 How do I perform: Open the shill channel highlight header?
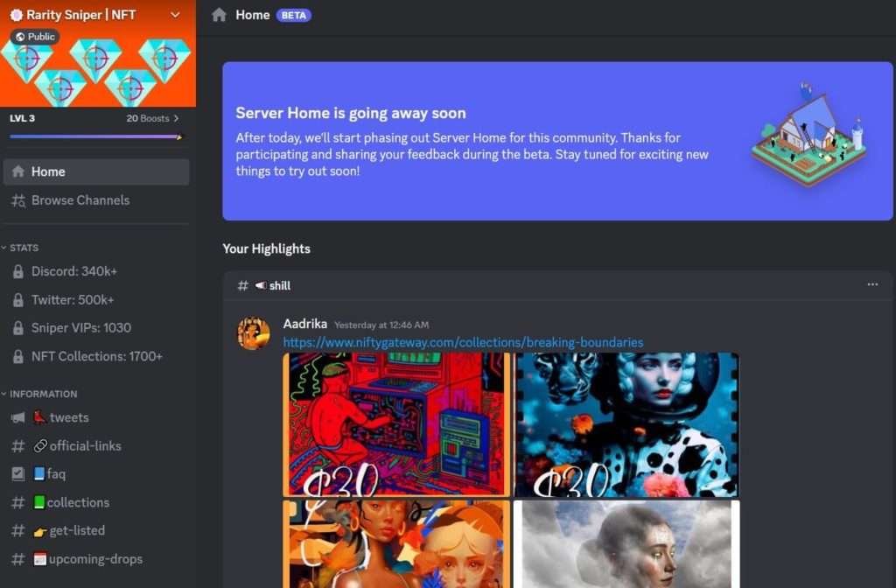(557, 285)
